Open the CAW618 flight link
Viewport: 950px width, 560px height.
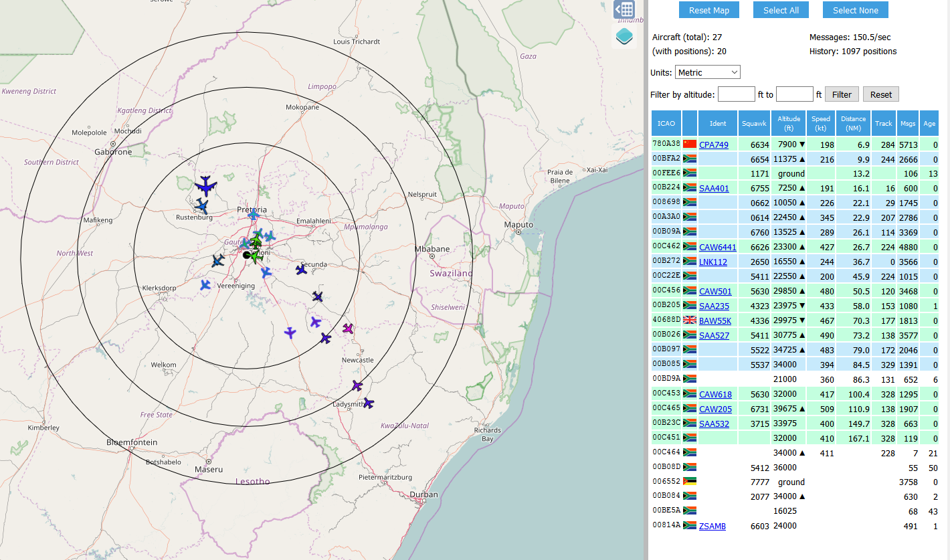(x=715, y=394)
